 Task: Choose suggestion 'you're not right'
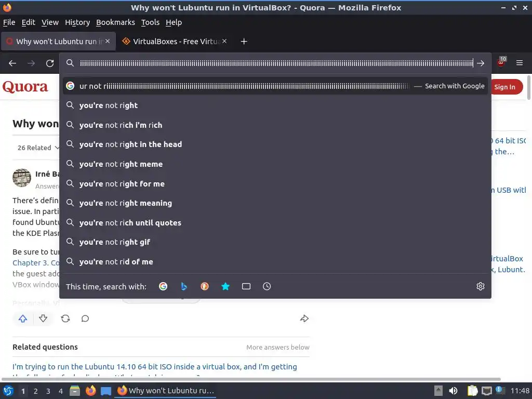[x=275, y=105]
